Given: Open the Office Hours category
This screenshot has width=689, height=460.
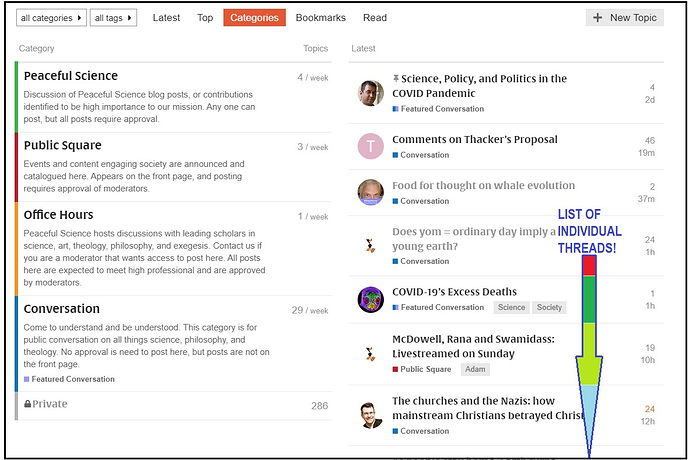Looking at the screenshot, I should 58,215.
